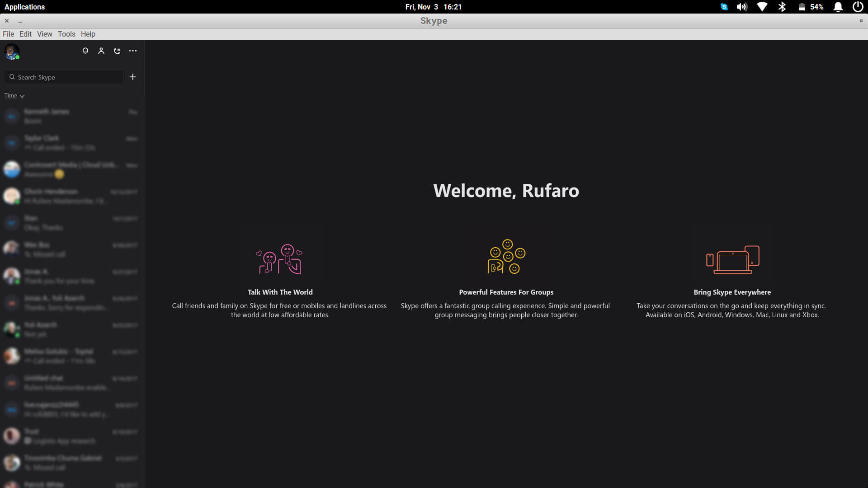The width and height of the screenshot is (868, 488).
Task: Open the Tools menu
Action: (x=66, y=34)
